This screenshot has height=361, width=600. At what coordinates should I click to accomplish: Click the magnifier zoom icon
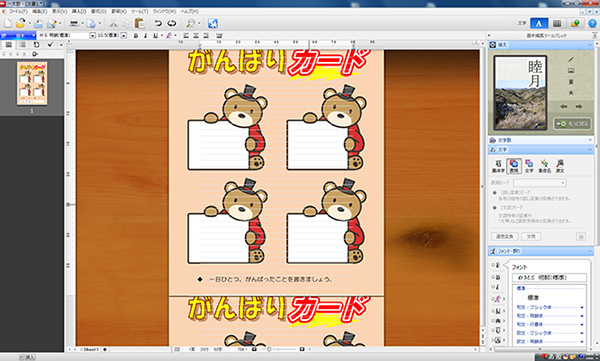click(191, 23)
